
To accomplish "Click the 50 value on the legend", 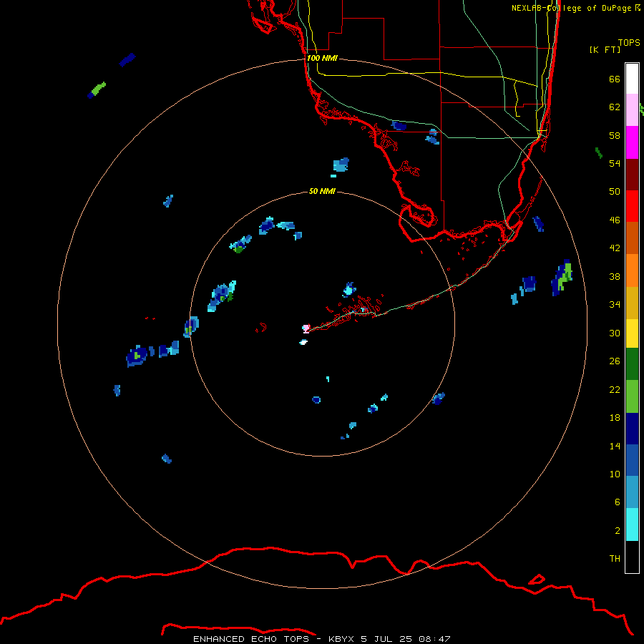I will pos(615,192).
